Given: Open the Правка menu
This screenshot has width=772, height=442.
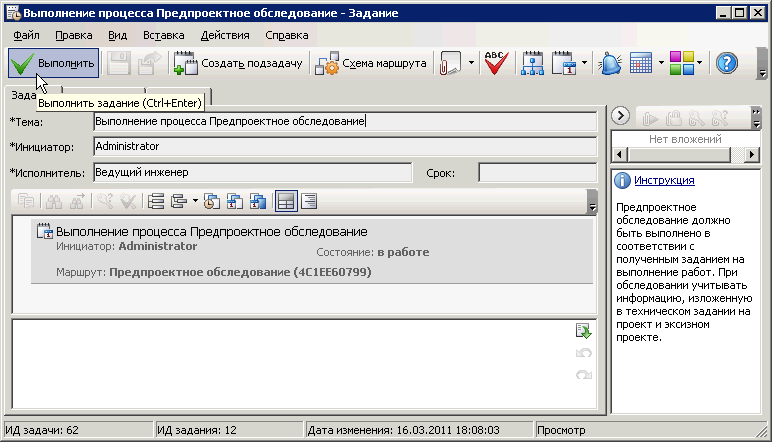Looking at the screenshot, I should click(73, 35).
